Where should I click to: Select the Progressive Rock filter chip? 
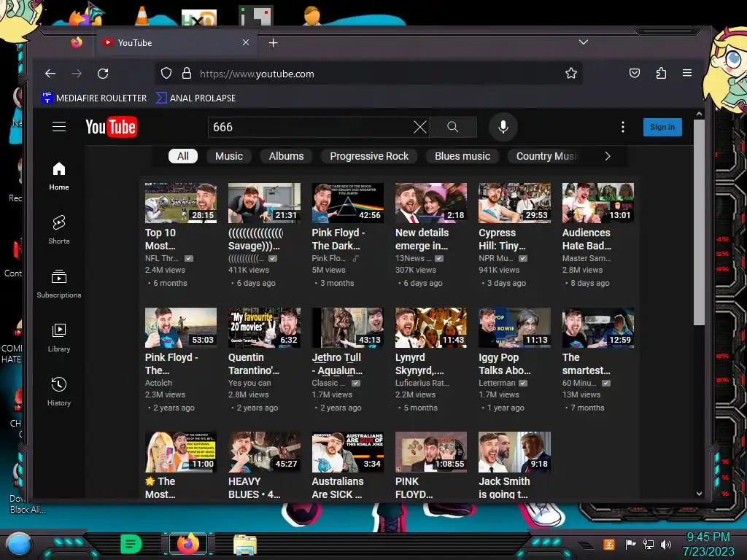point(368,156)
